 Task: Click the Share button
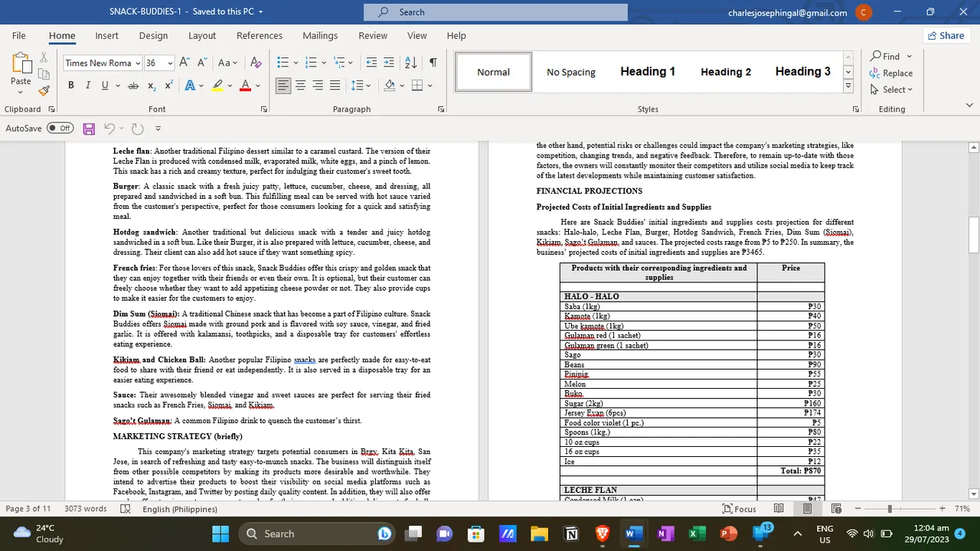point(946,35)
